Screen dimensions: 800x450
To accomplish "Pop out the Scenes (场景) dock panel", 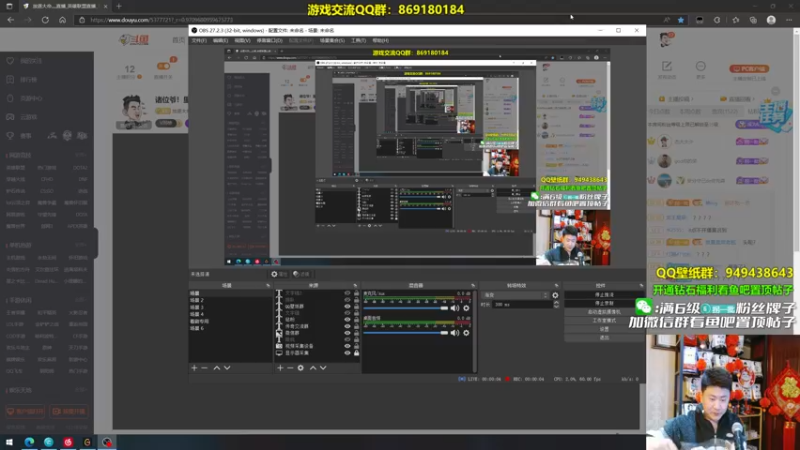I will tap(268, 286).
